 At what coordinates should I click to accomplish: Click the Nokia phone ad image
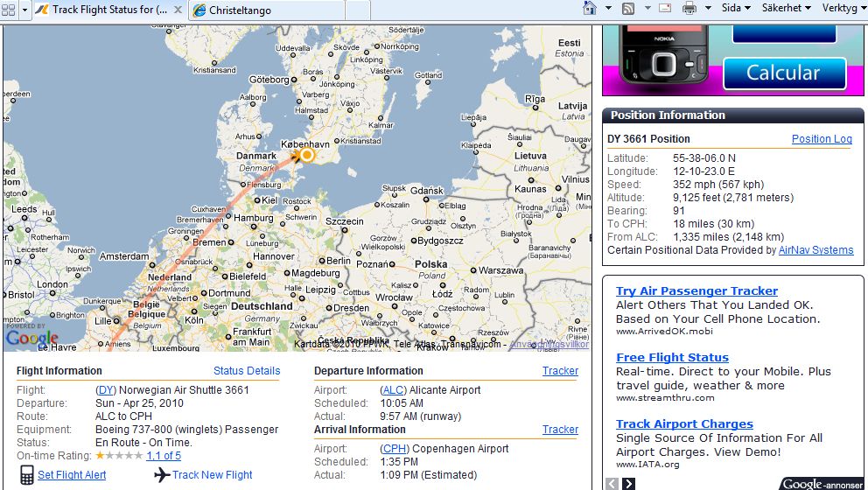pyautogui.click(x=662, y=55)
